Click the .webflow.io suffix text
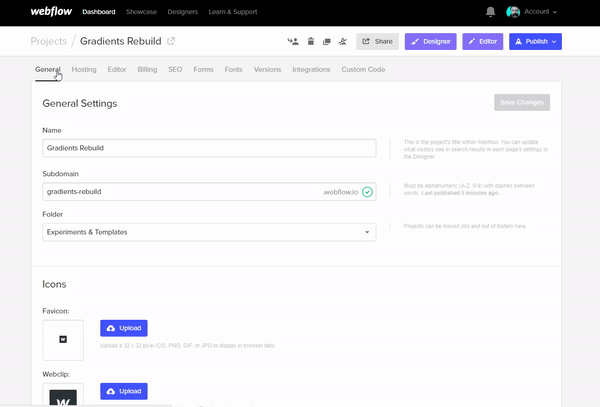 click(x=341, y=192)
